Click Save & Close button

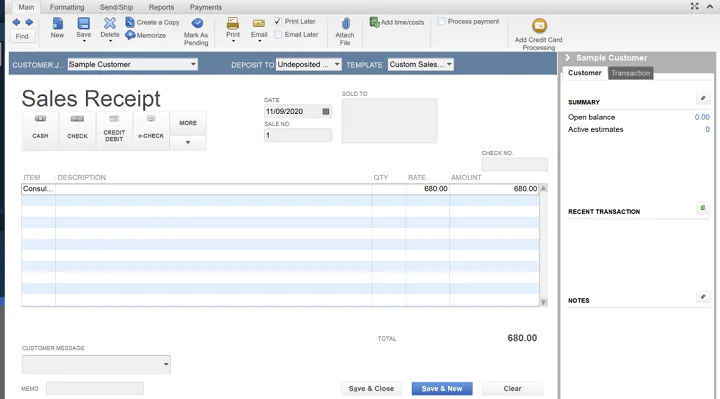click(371, 388)
